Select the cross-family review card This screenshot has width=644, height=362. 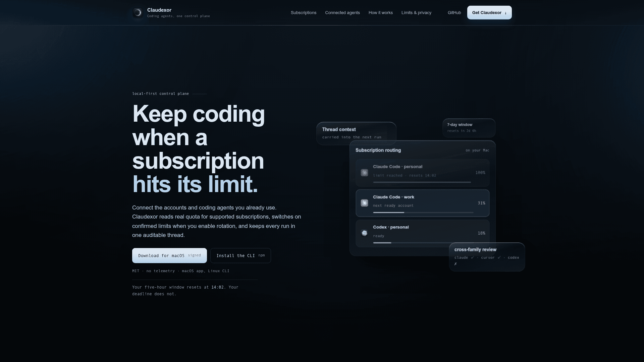487,257
